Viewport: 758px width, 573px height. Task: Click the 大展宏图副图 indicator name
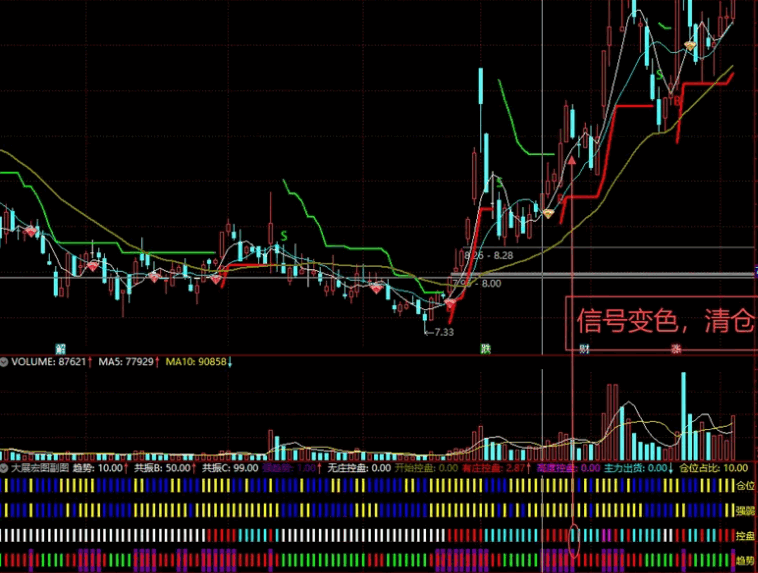tap(40, 468)
